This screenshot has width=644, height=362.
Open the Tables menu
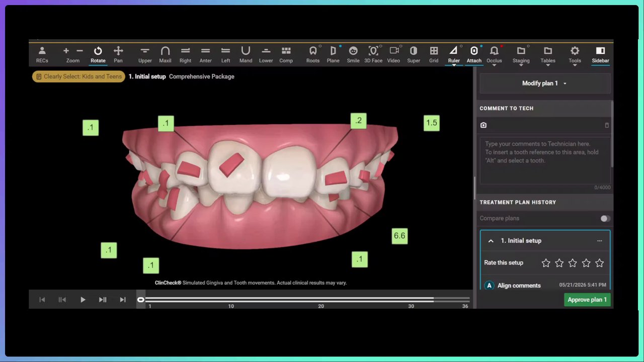pyautogui.click(x=548, y=55)
